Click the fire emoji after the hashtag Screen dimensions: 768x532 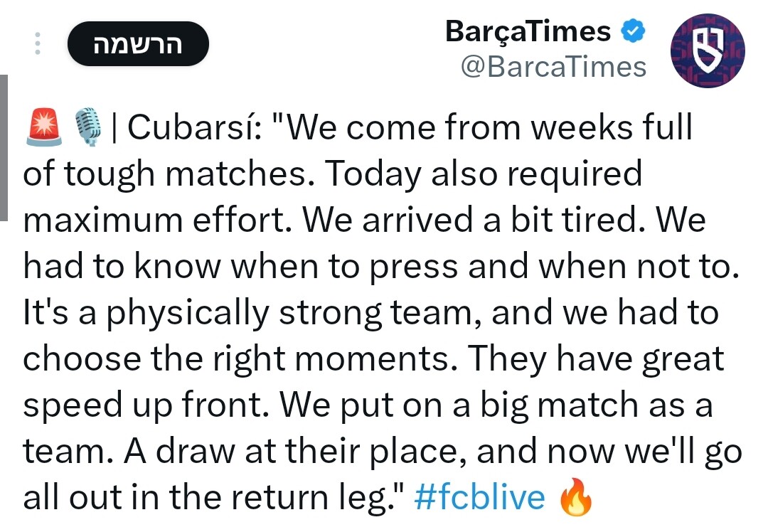tap(576, 497)
